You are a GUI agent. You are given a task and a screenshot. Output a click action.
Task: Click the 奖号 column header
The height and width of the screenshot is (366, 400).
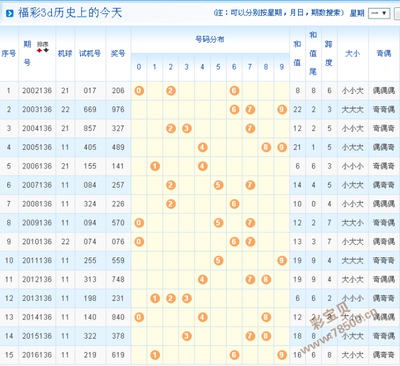(x=118, y=53)
